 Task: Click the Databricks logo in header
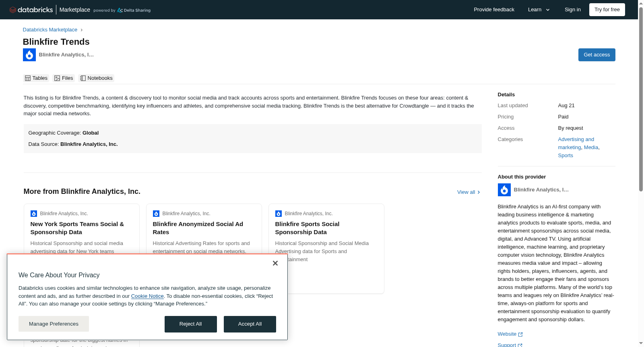point(31,10)
